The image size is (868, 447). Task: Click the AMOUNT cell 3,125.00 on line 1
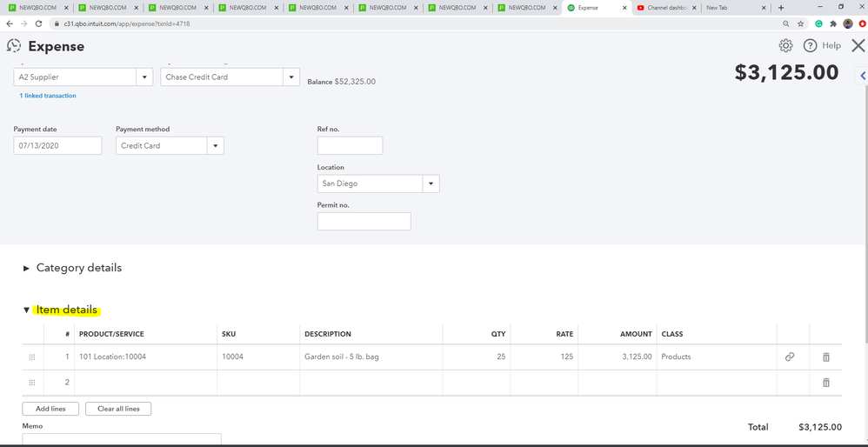pos(618,357)
